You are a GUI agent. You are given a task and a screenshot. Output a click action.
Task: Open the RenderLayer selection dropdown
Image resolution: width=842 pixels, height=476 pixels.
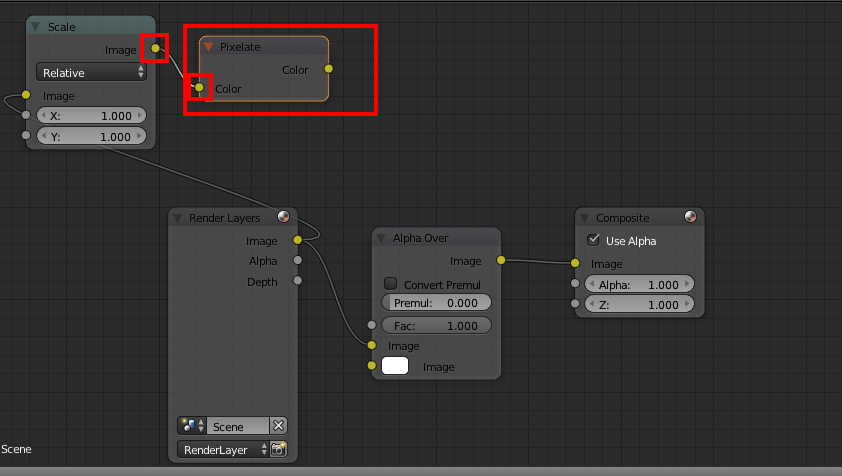[222, 449]
